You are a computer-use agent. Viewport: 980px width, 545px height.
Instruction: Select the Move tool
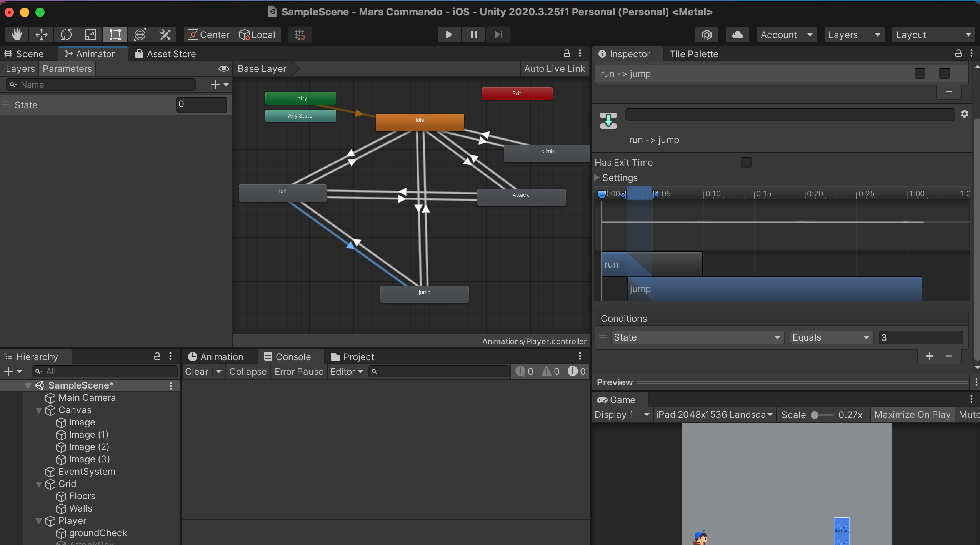tap(42, 35)
